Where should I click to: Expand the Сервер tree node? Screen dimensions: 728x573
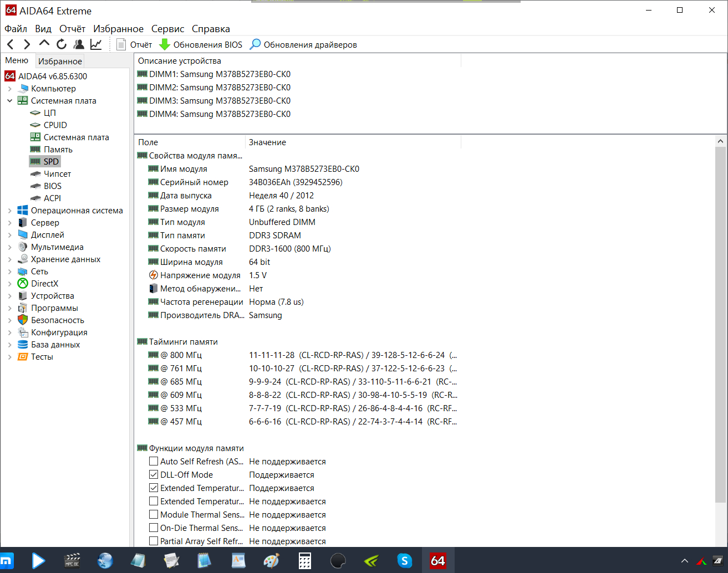pos(9,223)
